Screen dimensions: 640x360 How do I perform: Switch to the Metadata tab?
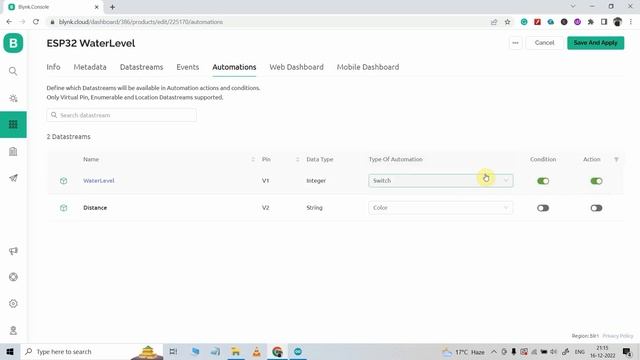click(x=90, y=67)
